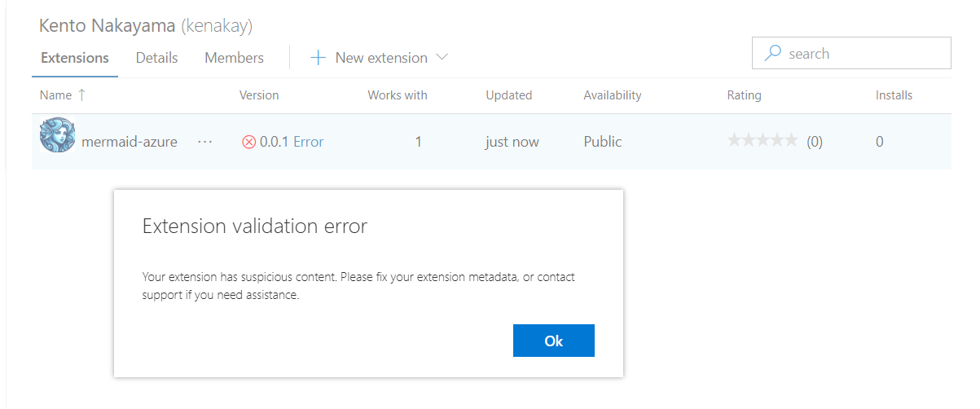980x409 pixels.
Task: Sort by the Installs column header
Action: (x=894, y=95)
